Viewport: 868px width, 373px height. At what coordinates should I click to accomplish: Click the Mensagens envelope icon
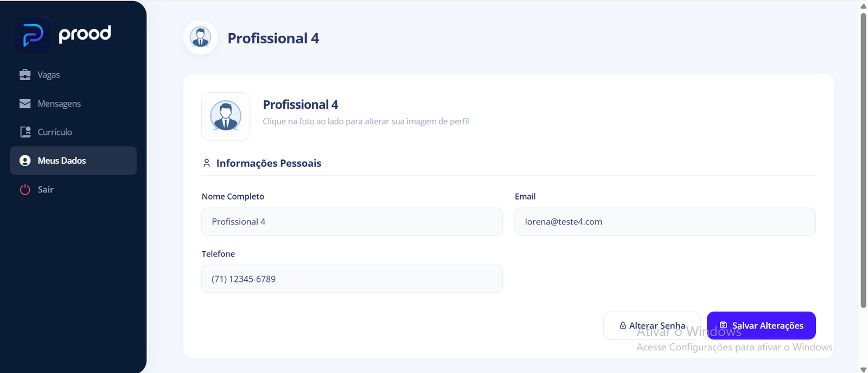point(25,104)
